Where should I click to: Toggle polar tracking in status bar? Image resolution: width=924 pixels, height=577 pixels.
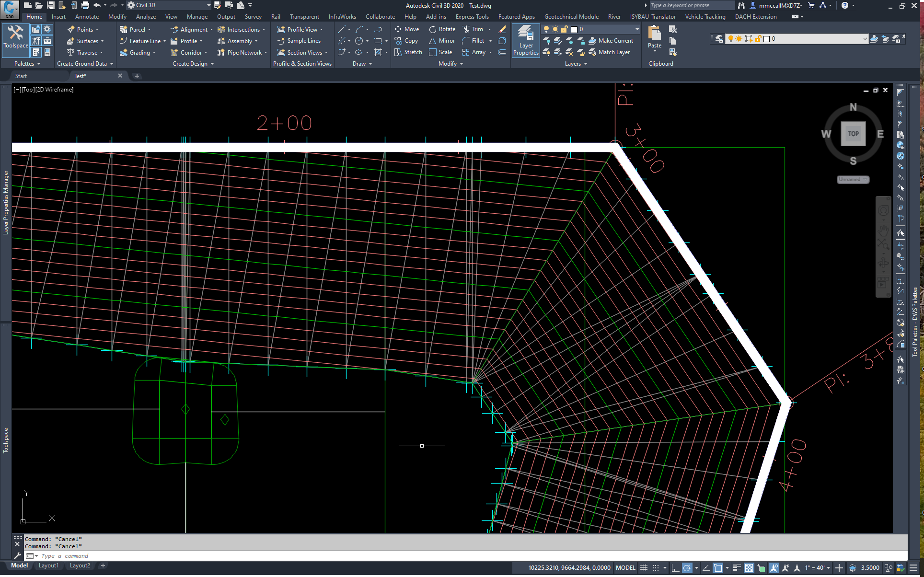(687, 568)
